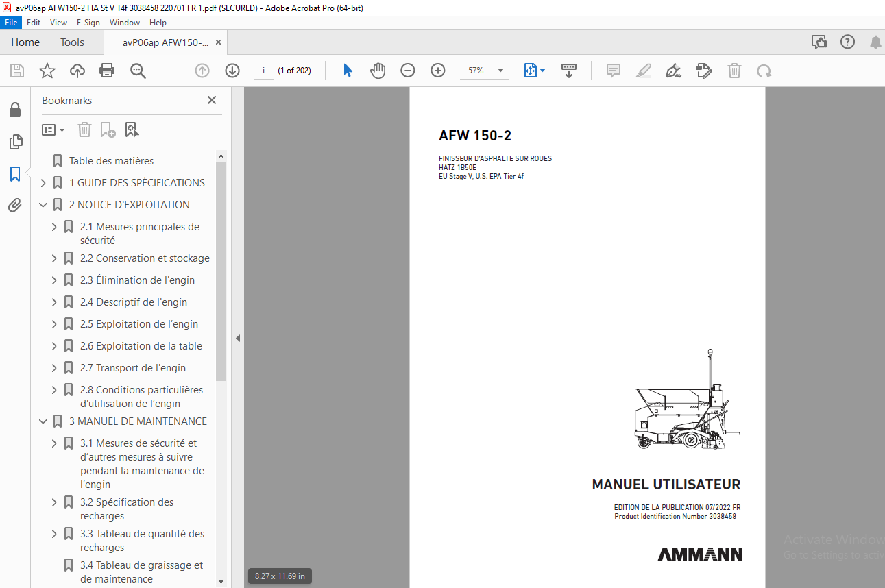Open the Help question mark icon
The image size is (885, 588).
click(x=847, y=42)
